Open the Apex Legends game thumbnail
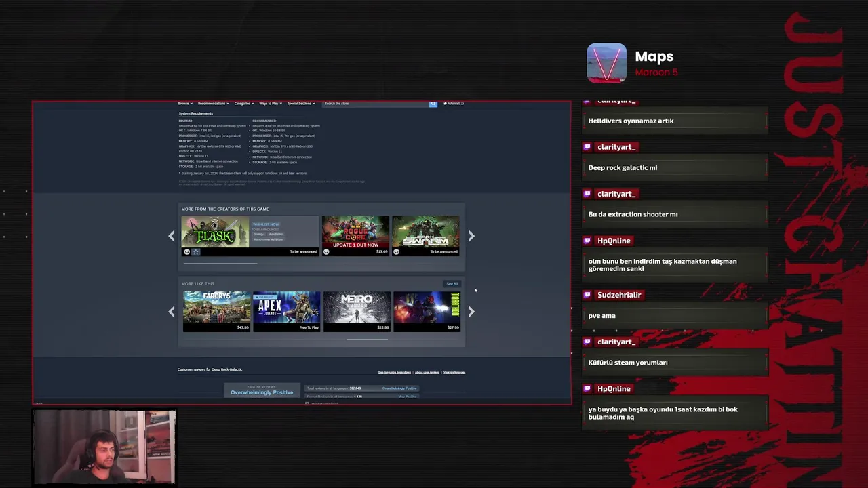This screenshot has height=488, width=868. click(286, 307)
